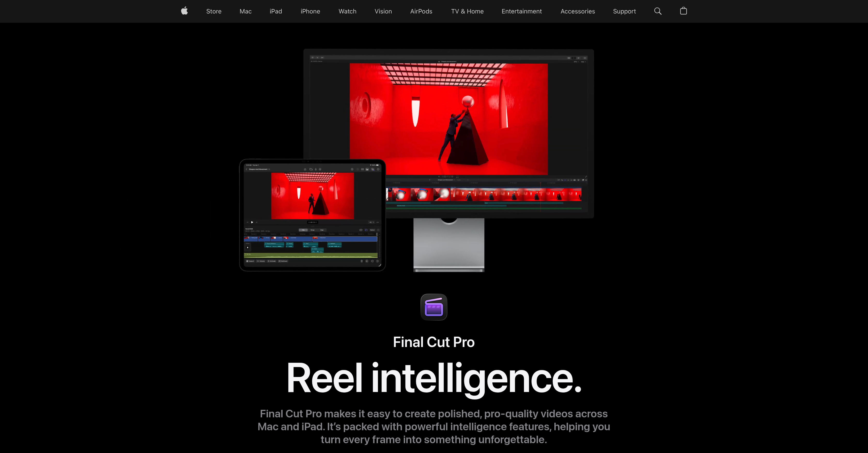
Task: Open the Watch menu item
Action: pyautogui.click(x=347, y=11)
